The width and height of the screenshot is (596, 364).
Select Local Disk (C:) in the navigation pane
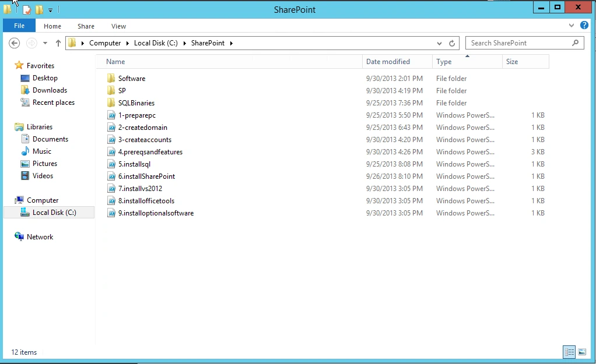(x=54, y=213)
